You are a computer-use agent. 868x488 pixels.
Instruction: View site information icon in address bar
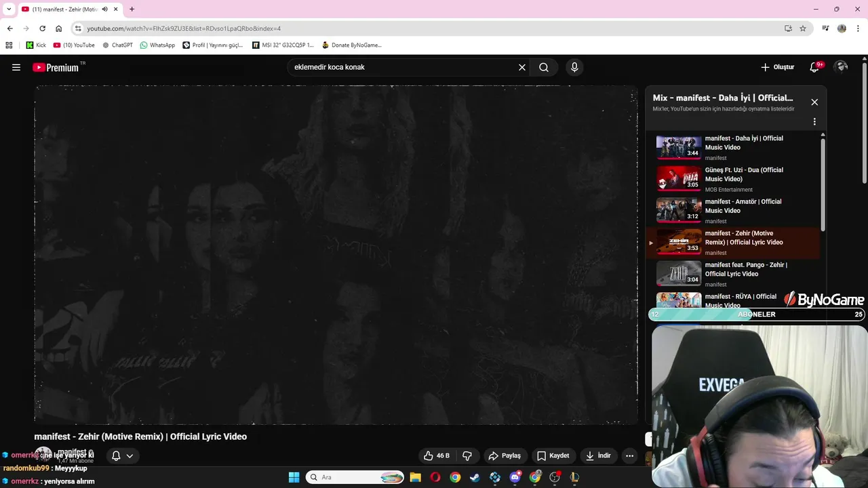[78, 28]
